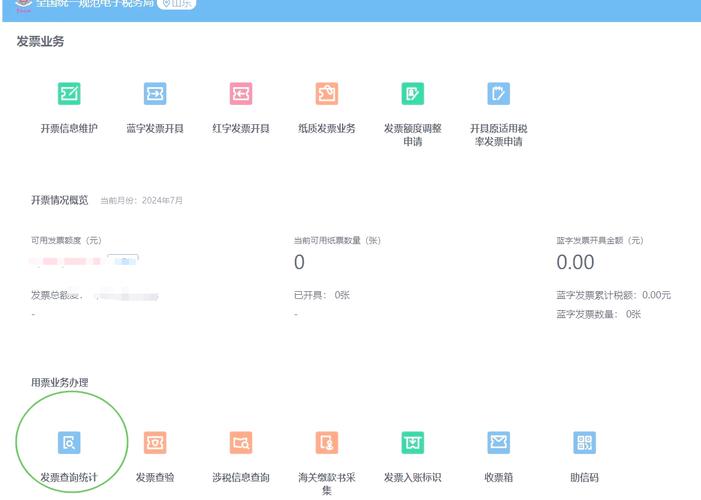Click the 当前月份：2024年7月 text
The height and width of the screenshot is (500, 701).
click(x=141, y=200)
